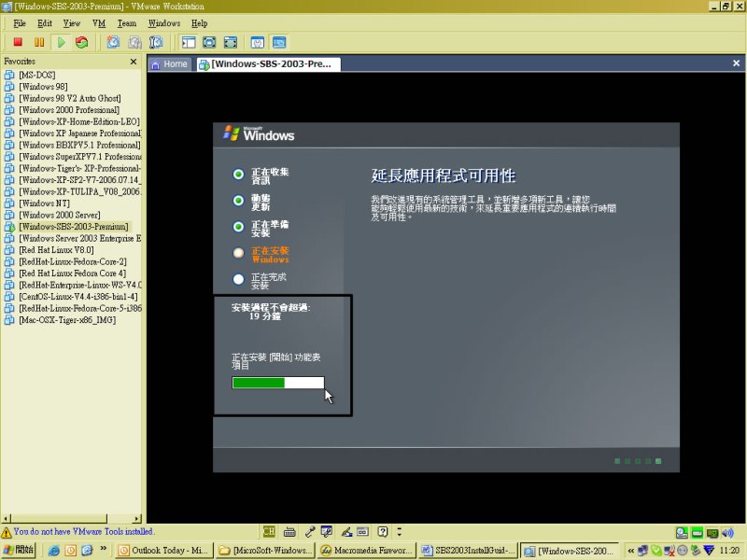Switch to the Summary view toolbar icon
The height and width of the screenshot is (560, 747).
pyautogui.click(x=258, y=42)
